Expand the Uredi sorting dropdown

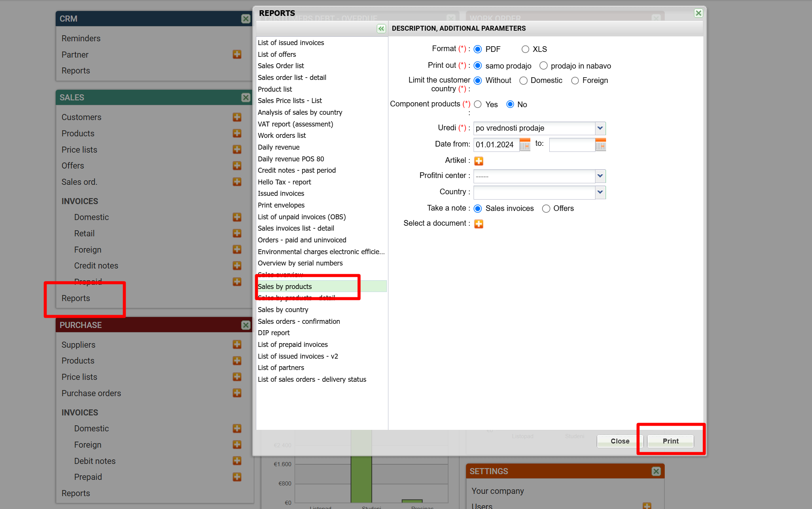point(600,128)
